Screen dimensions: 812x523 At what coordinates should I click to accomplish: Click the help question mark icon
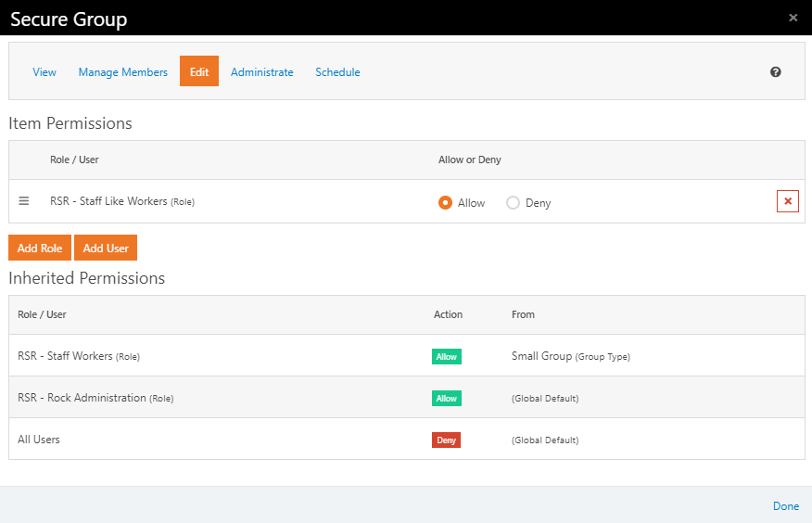point(775,72)
